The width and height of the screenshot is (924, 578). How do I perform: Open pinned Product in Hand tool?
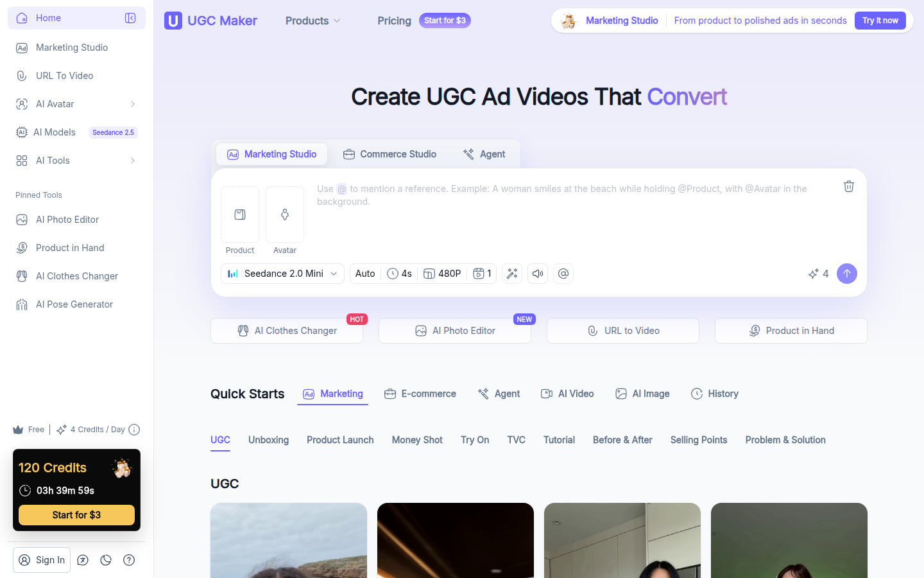[x=76, y=248]
